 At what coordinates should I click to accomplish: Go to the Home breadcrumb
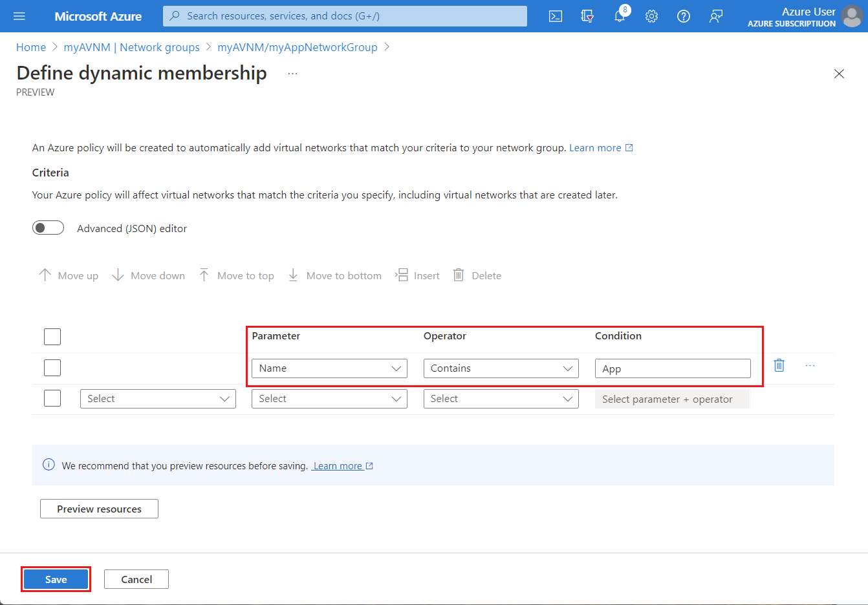31,47
